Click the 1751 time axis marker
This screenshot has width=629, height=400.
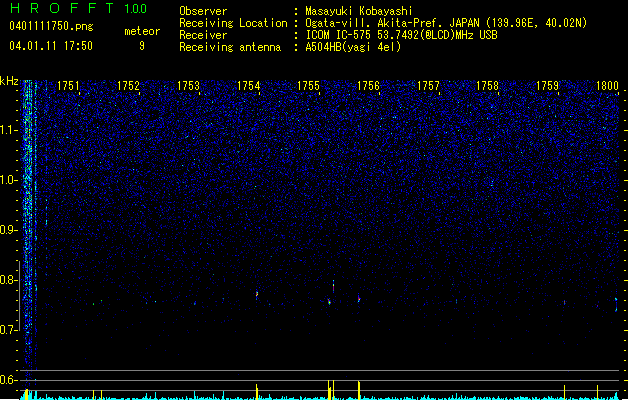[68, 86]
